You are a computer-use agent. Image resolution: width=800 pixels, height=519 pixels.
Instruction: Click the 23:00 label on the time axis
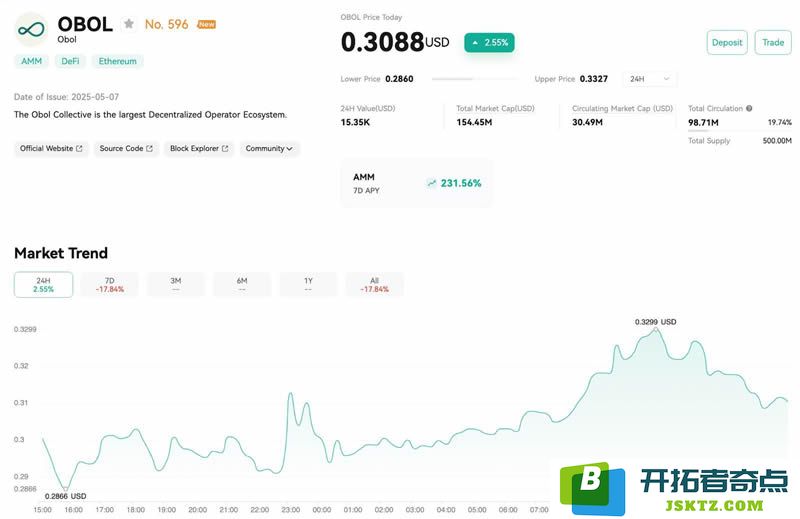290,510
